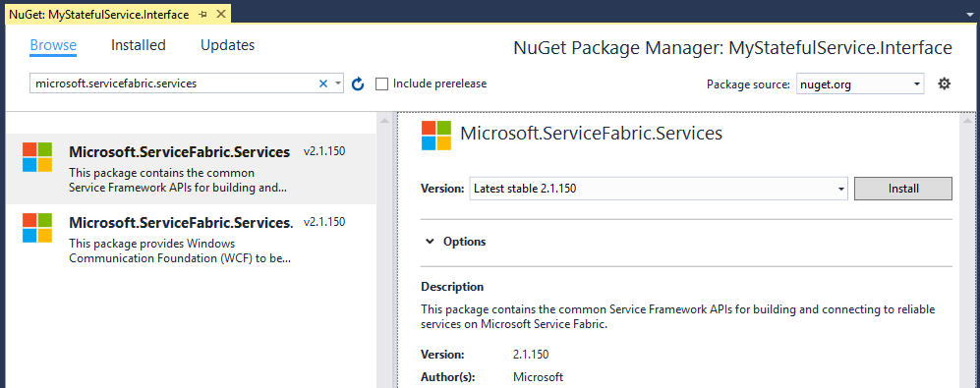Open the Updates tab
Image resolution: width=980 pixels, height=388 pixels.
[x=227, y=45]
